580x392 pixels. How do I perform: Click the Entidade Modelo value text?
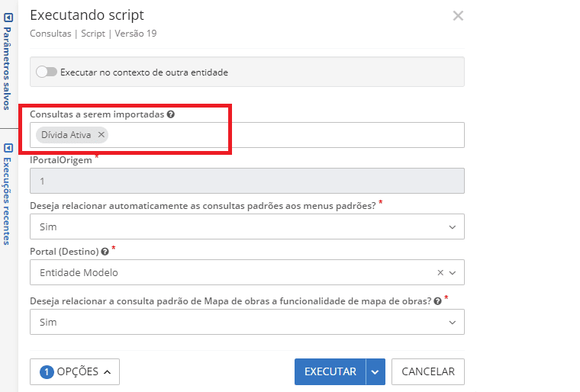[x=79, y=272]
